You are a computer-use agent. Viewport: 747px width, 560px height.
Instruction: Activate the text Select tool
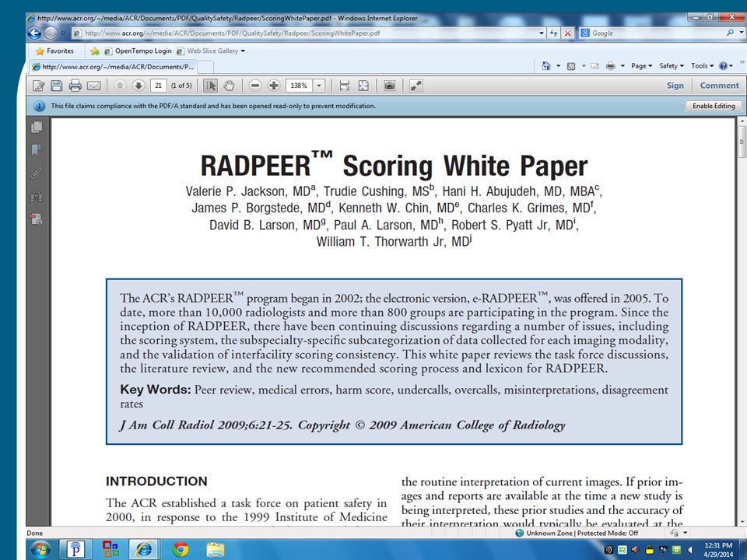(x=211, y=86)
